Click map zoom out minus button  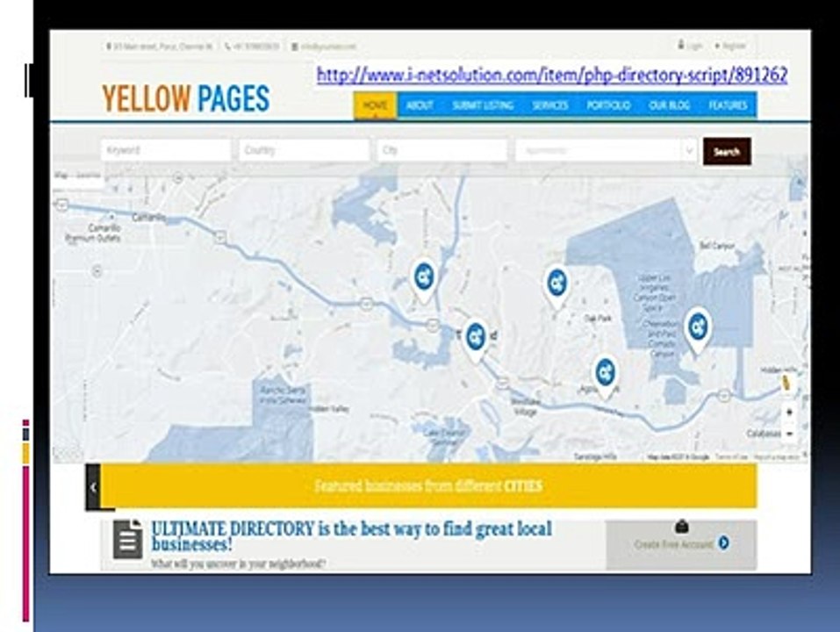(789, 434)
